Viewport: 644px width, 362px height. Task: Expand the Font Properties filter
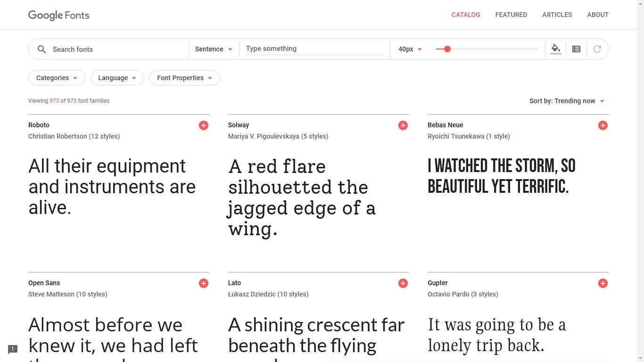[184, 78]
